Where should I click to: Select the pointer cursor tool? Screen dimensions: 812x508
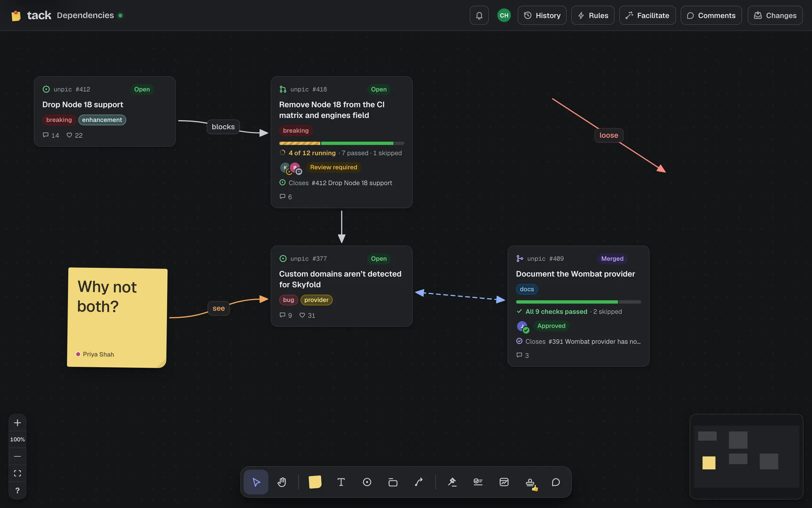[256, 482]
